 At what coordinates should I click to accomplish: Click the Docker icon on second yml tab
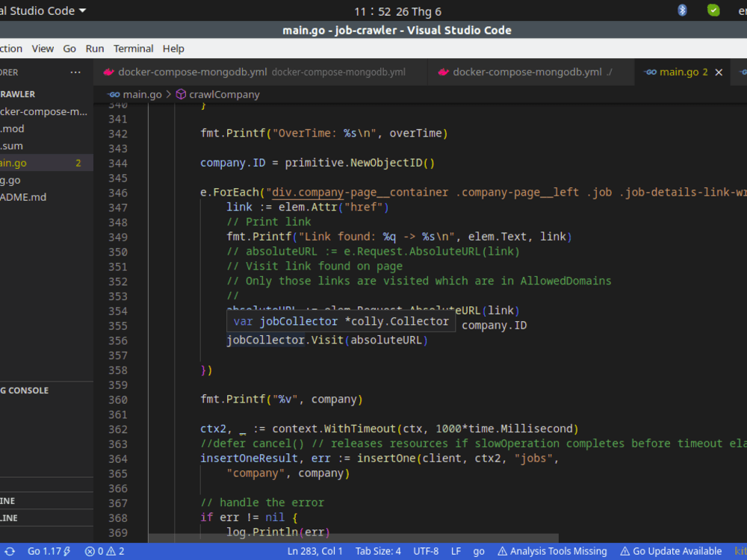click(444, 72)
